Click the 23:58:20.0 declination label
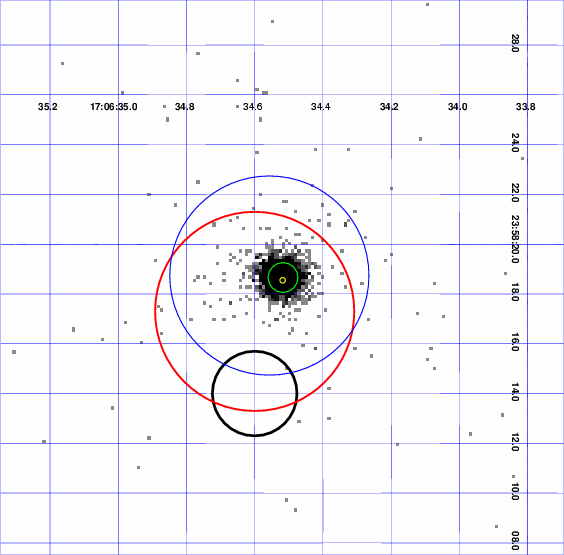 click(515, 239)
